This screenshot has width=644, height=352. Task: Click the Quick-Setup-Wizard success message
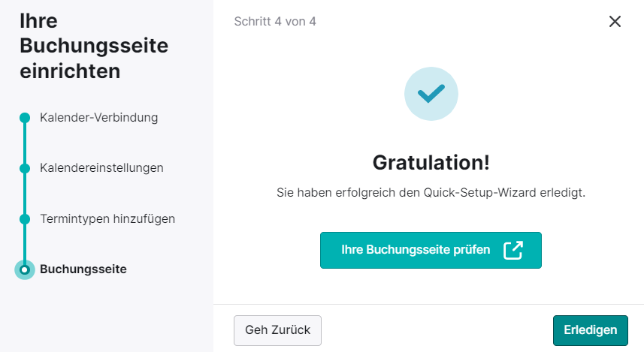pos(431,192)
